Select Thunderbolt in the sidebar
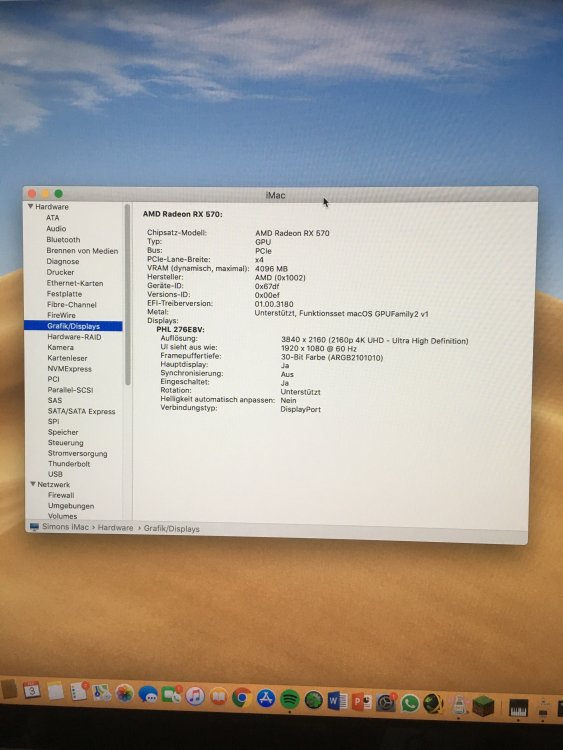 tap(69, 463)
